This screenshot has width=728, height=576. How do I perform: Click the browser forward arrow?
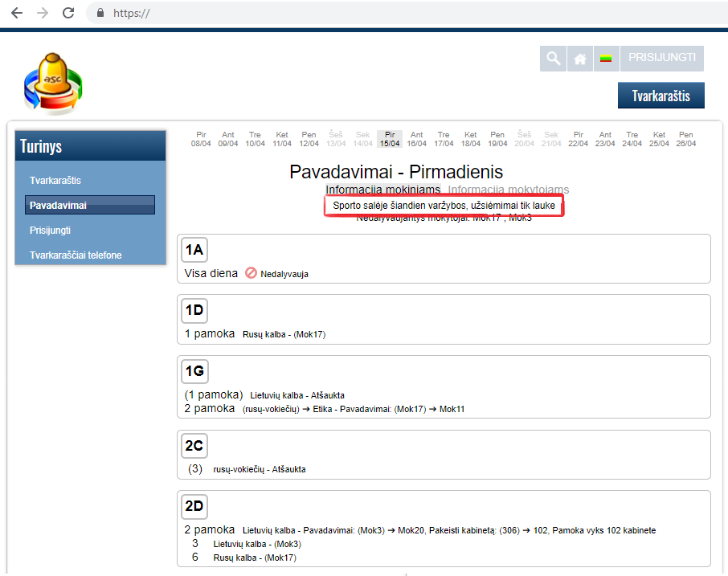coord(43,13)
